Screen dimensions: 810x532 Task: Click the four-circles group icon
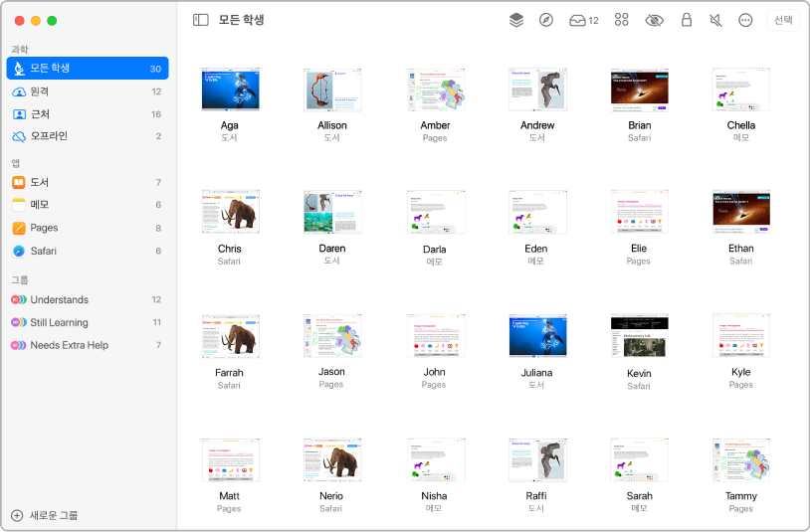tap(622, 20)
